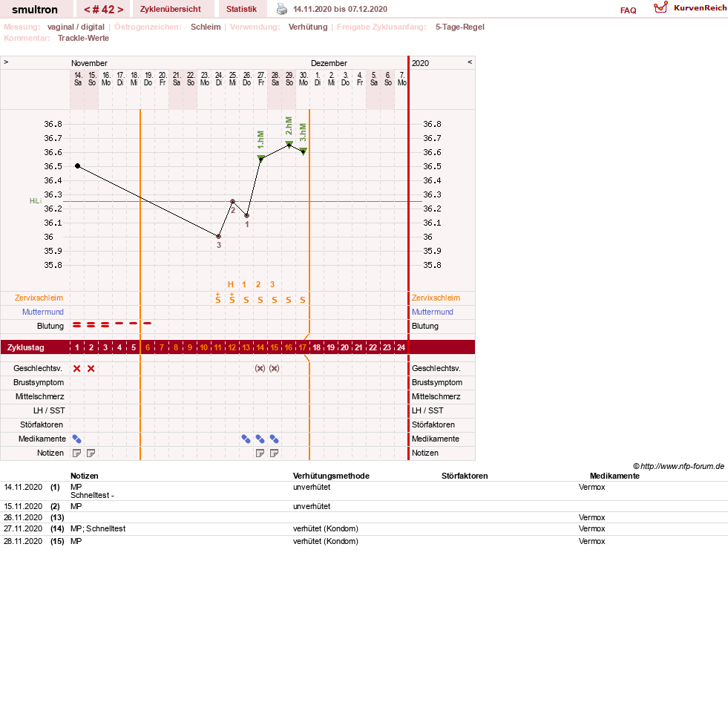Click 'verhütet (Kondom)' in the 28.11.2020 row
Image resolution: width=728 pixels, height=708 pixels.
click(326, 541)
